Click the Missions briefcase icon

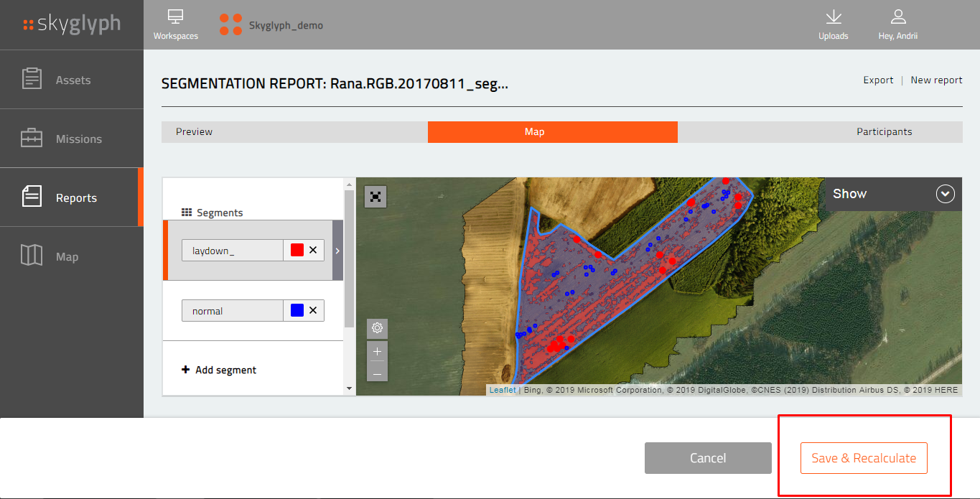tap(32, 138)
